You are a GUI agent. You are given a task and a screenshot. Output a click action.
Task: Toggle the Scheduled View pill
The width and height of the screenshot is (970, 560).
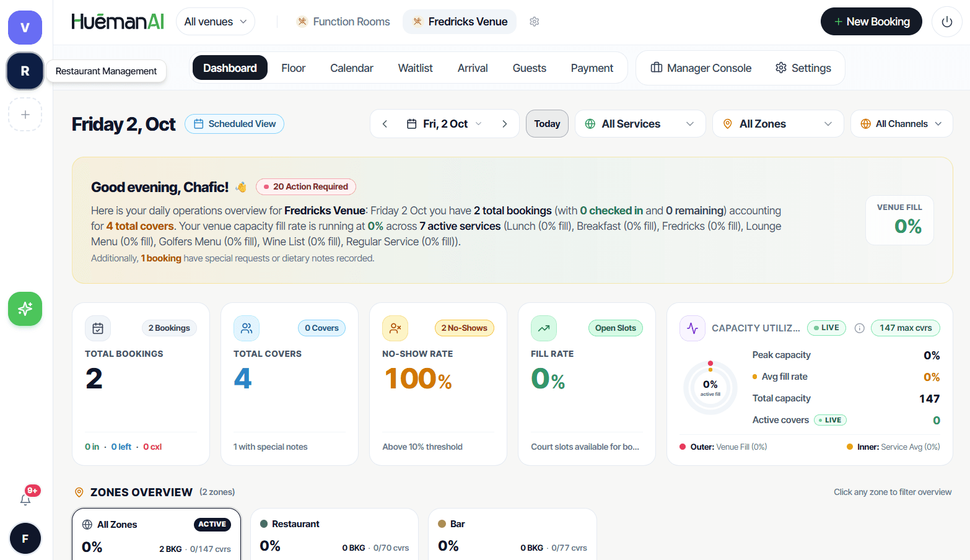(235, 124)
